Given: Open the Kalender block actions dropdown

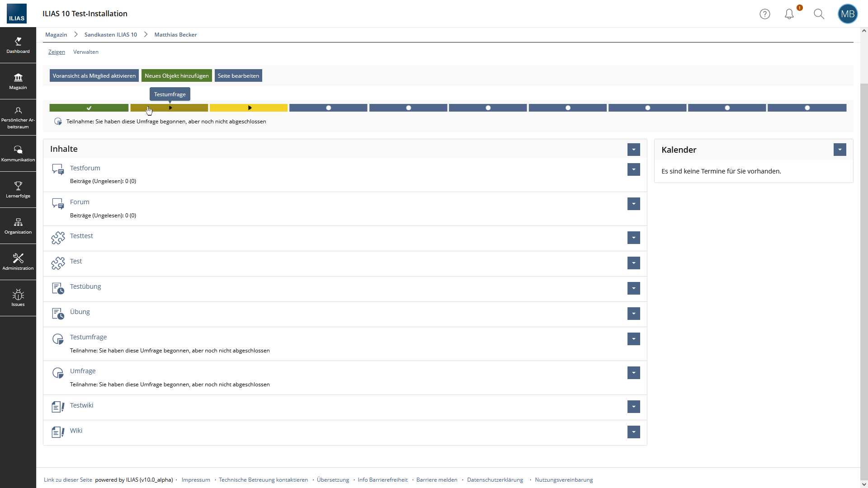Looking at the screenshot, I should (840, 150).
